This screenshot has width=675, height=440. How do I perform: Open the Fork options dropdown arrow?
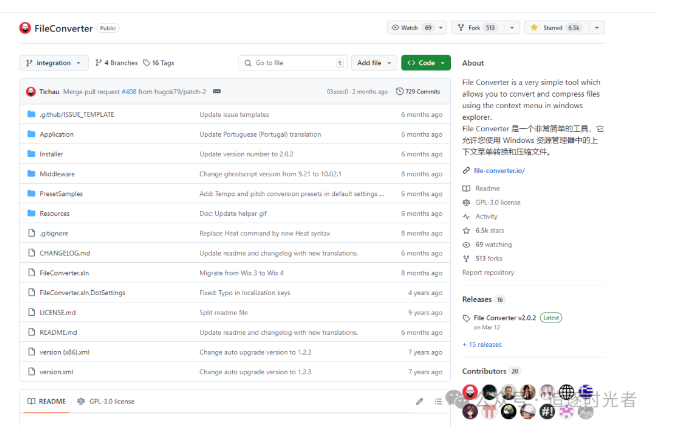coord(512,28)
